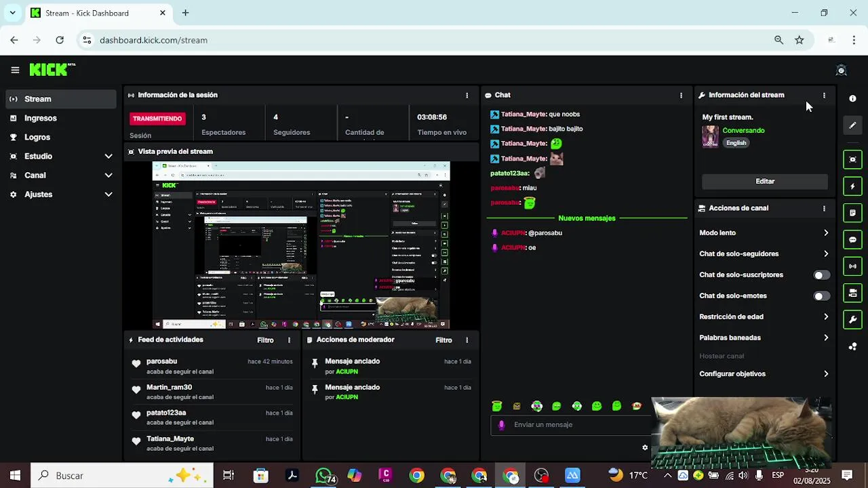Click Filtro in Feed de actividades
Image resolution: width=868 pixels, height=488 pixels.
click(x=265, y=340)
